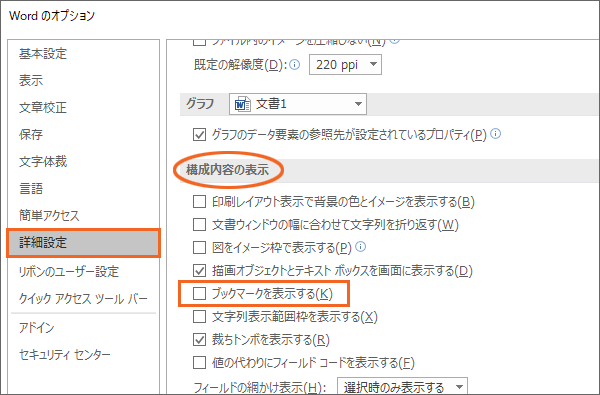Open the 既定の解像度 220 ppi dropdown

click(x=345, y=65)
